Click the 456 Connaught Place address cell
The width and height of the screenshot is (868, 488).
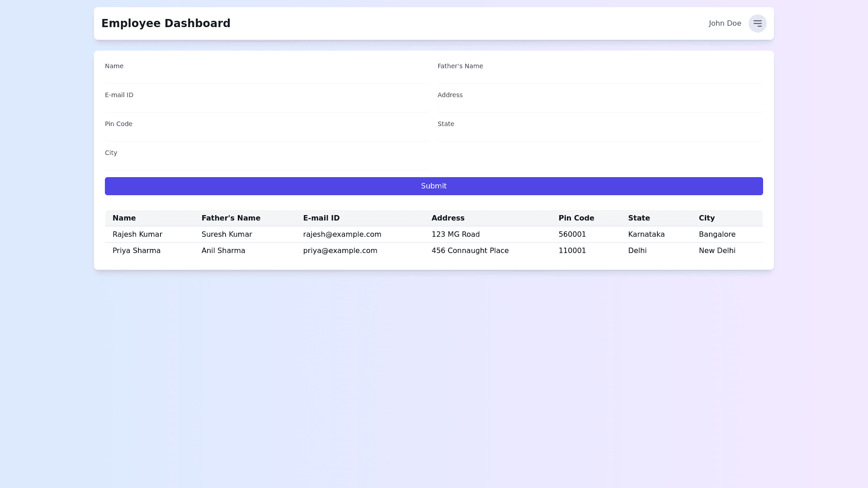coord(470,251)
